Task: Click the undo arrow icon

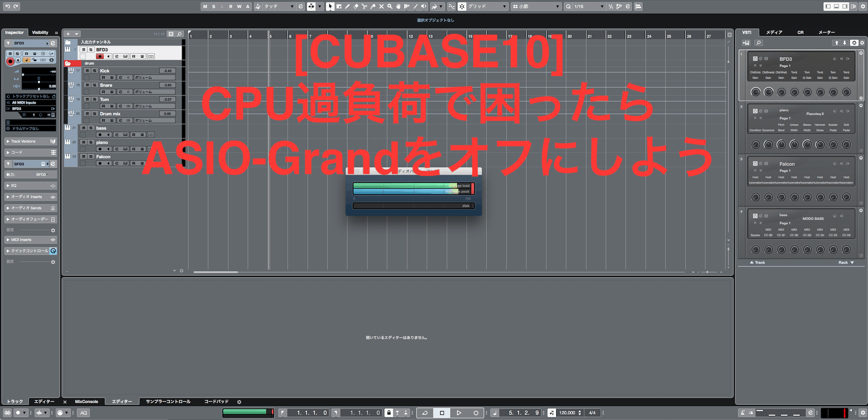Action: click(7, 6)
